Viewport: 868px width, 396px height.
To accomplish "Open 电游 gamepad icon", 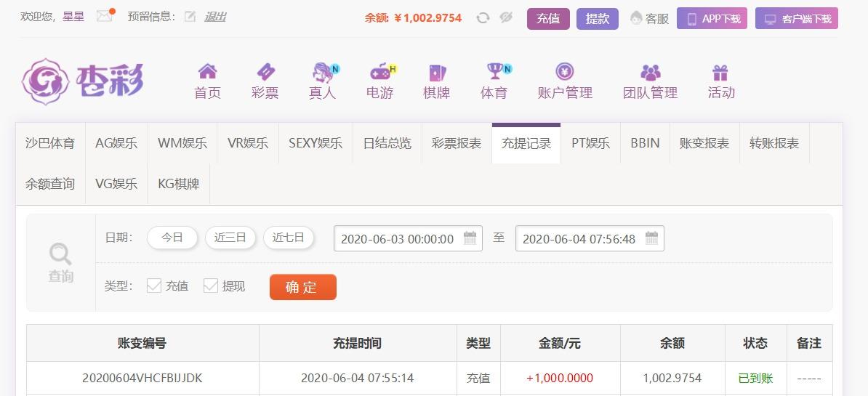I will [379, 72].
